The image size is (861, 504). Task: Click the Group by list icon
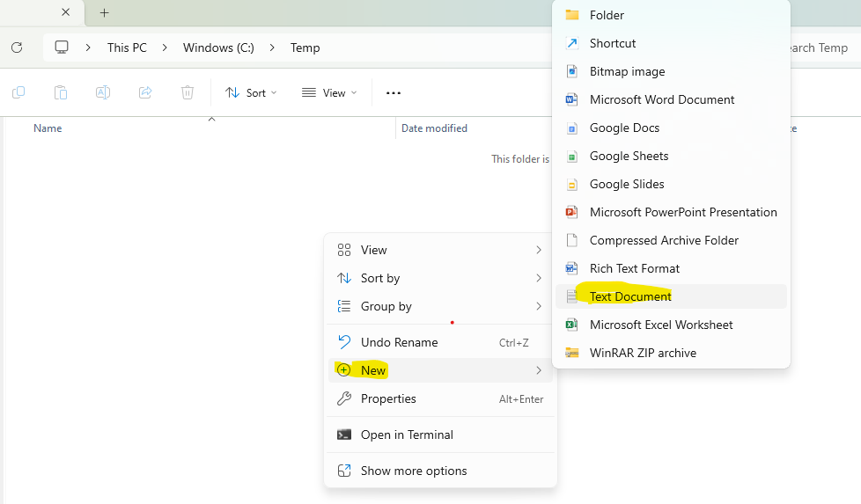[x=344, y=306]
